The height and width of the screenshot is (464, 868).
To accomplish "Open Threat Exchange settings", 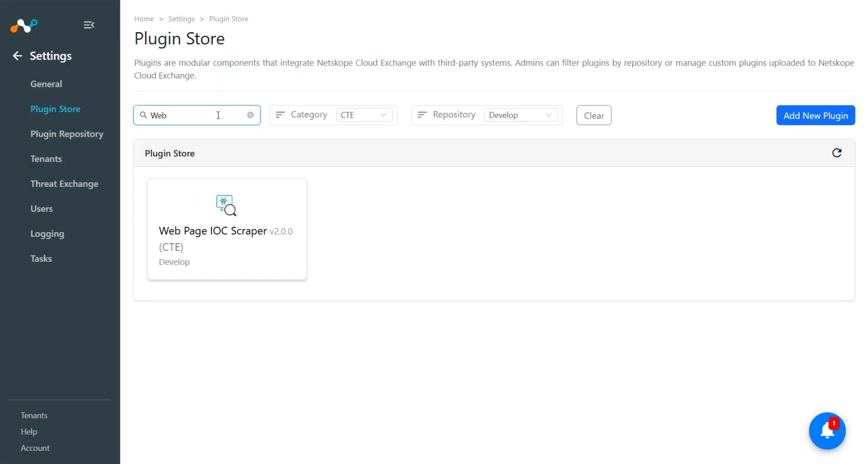I will click(64, 184).
